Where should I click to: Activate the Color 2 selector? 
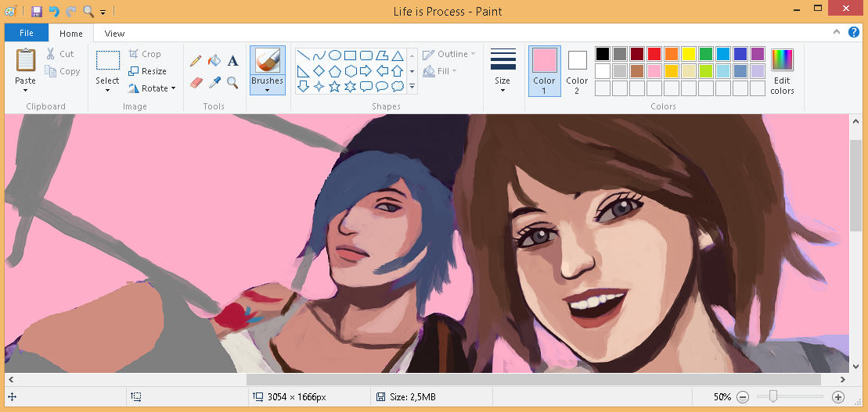coord(577,70)
